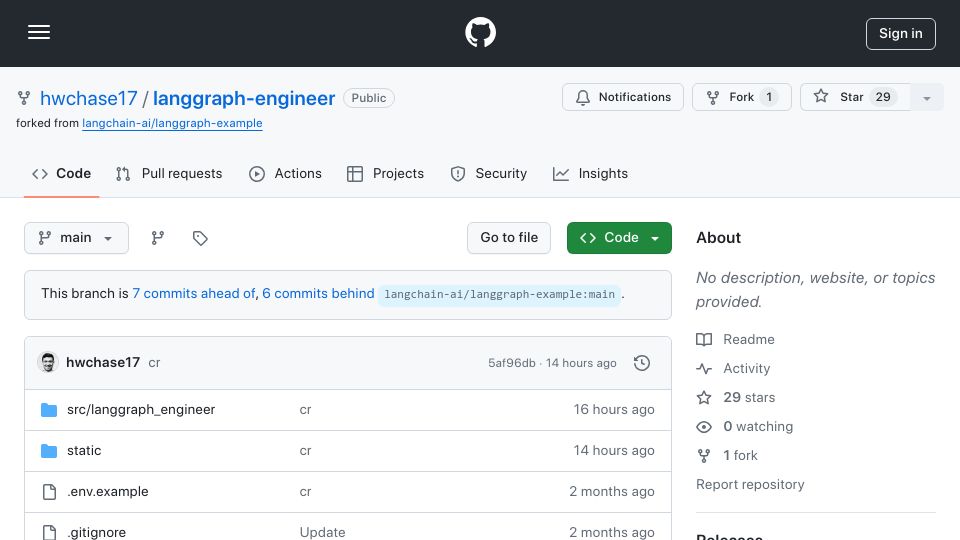Expand the green Code dropdown button
This screenshot has width=960, height=540.
[x=619, y=238]
